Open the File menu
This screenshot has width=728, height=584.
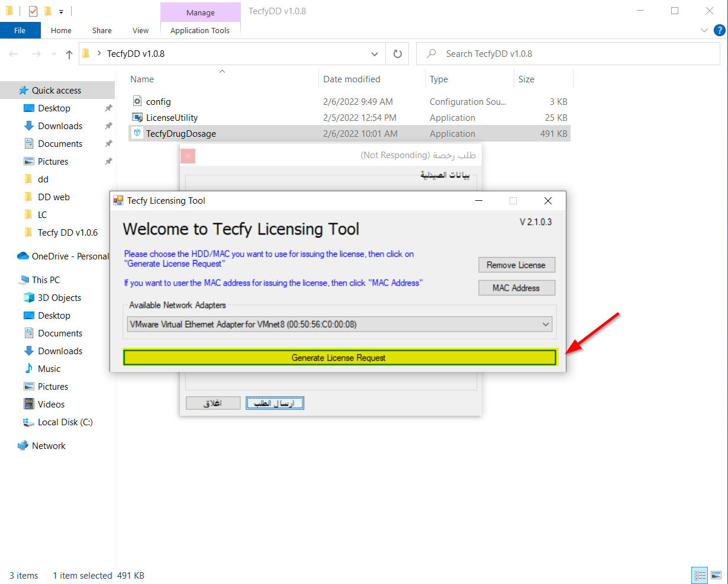[x=20, y=30]
